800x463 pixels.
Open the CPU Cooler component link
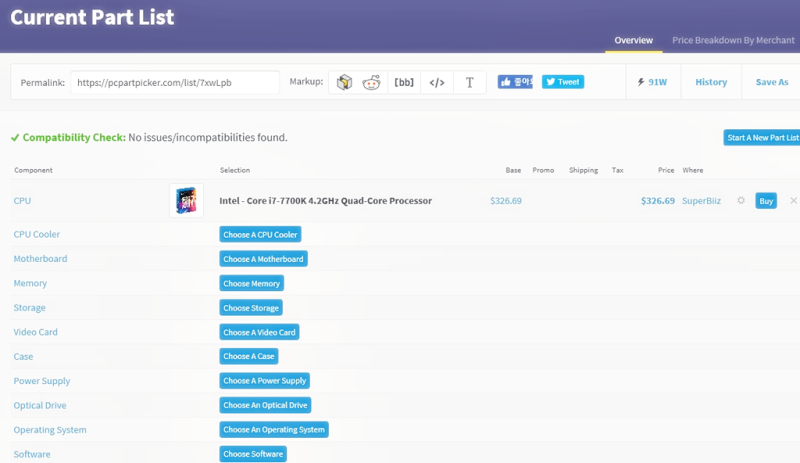(36, 234)
